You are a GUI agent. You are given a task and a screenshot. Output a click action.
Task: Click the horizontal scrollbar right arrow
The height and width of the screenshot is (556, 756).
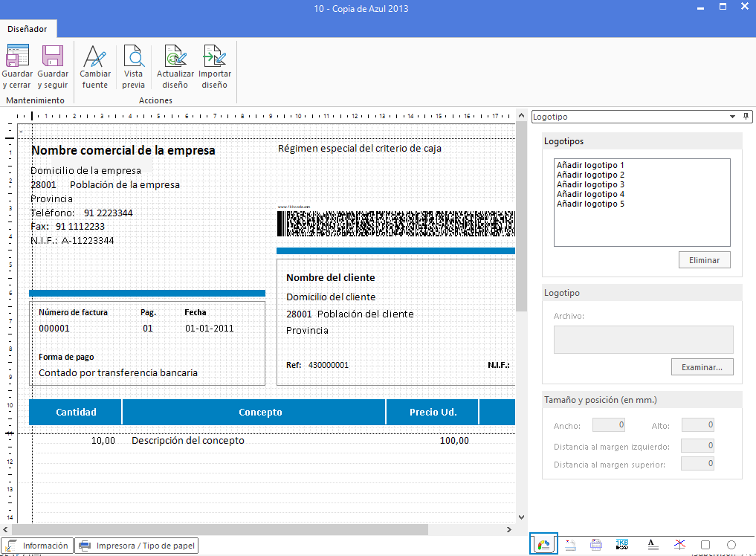pyautogui.click(x=509, y=529)
